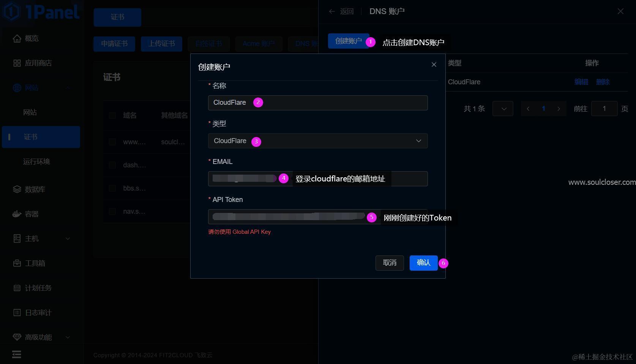
Task: Close the 创建账户 dialog with X
Action: [434, 65]
